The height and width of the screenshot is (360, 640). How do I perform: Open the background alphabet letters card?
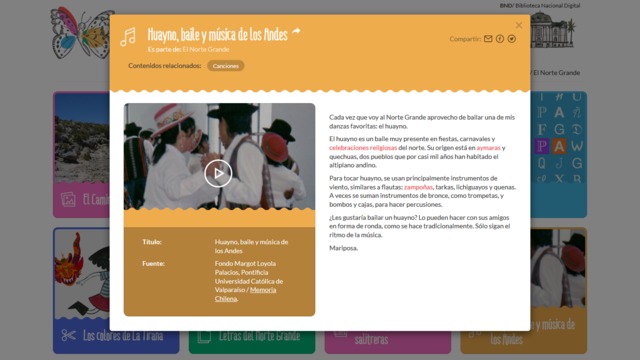click(x=559, y=154)
